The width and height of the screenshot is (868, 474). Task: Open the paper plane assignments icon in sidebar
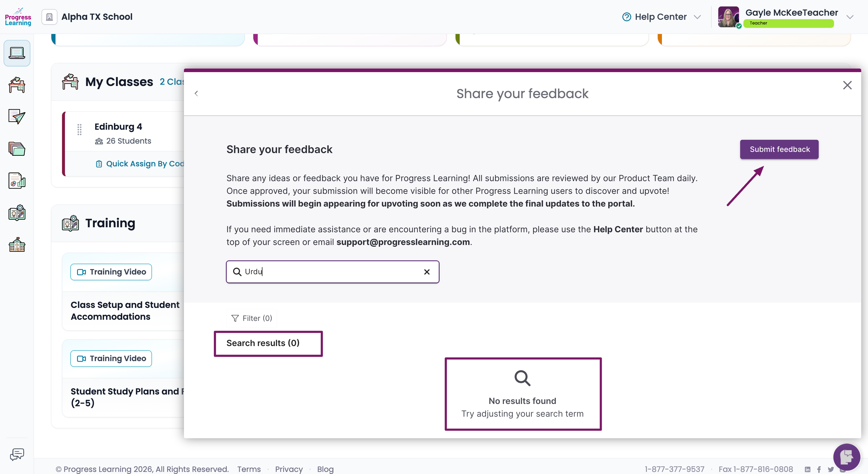pyautogui.click(x=17, y=117)
